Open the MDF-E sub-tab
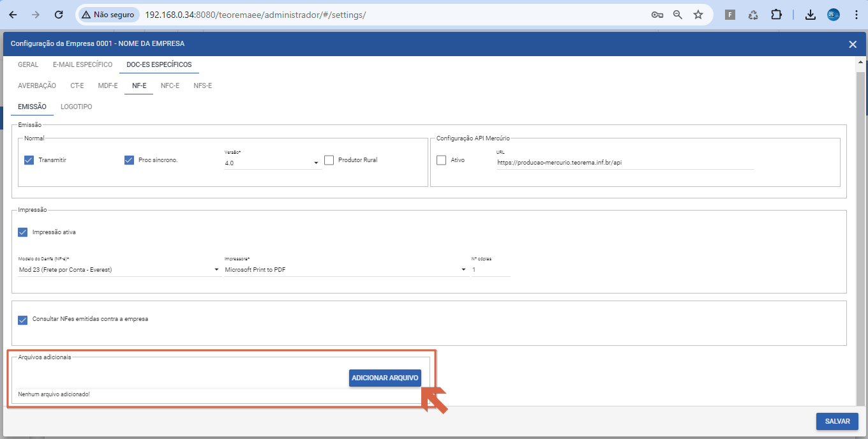The image size is (868, 439). point(108,86)
